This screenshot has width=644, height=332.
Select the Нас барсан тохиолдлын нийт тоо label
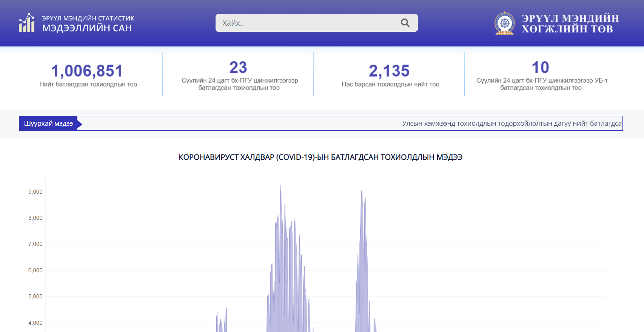[390, 84]
